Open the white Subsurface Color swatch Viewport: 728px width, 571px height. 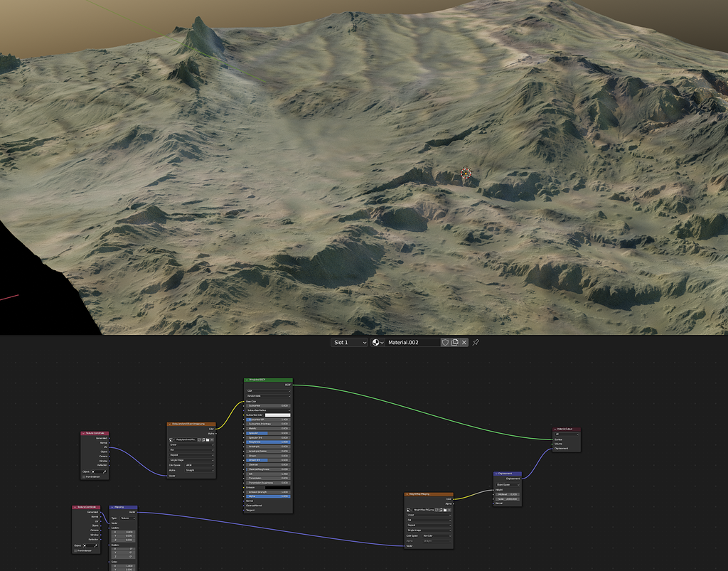tap(278, 415)
